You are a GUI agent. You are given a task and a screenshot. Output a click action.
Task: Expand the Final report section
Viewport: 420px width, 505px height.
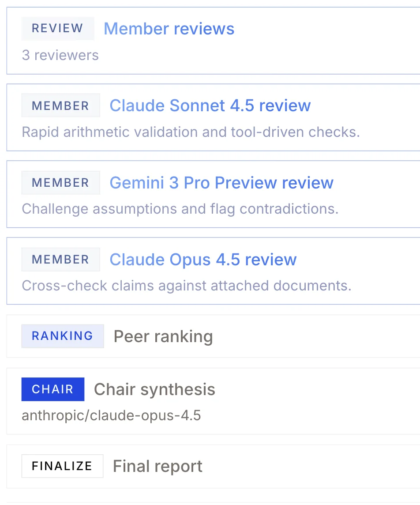157,466
